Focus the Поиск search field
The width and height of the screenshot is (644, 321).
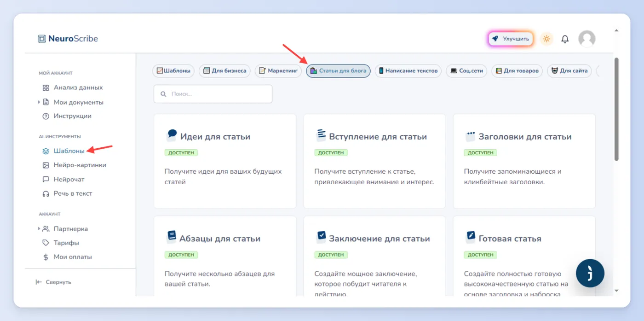click(x=213, y=94)
